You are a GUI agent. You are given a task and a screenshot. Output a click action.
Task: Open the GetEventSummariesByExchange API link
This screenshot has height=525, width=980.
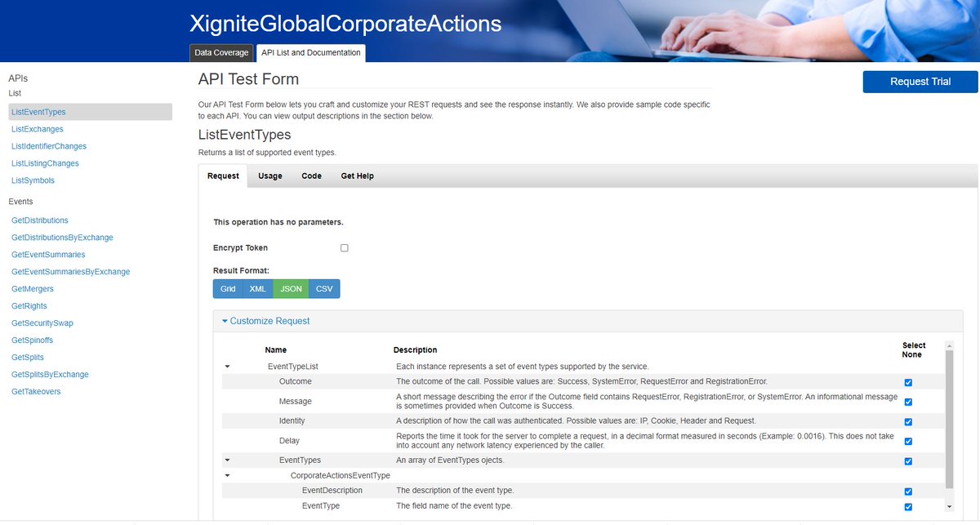[x=70, y=272]
